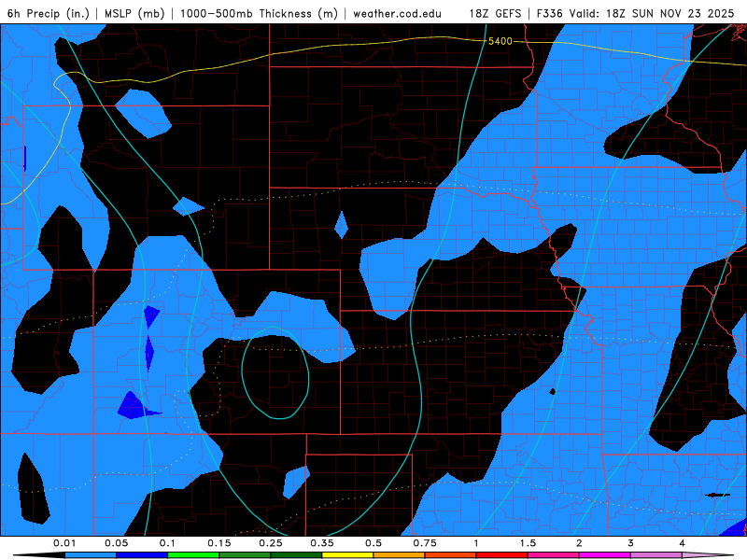
Task: Click the 0.05 legend value
Action: [x=116, y=543]
